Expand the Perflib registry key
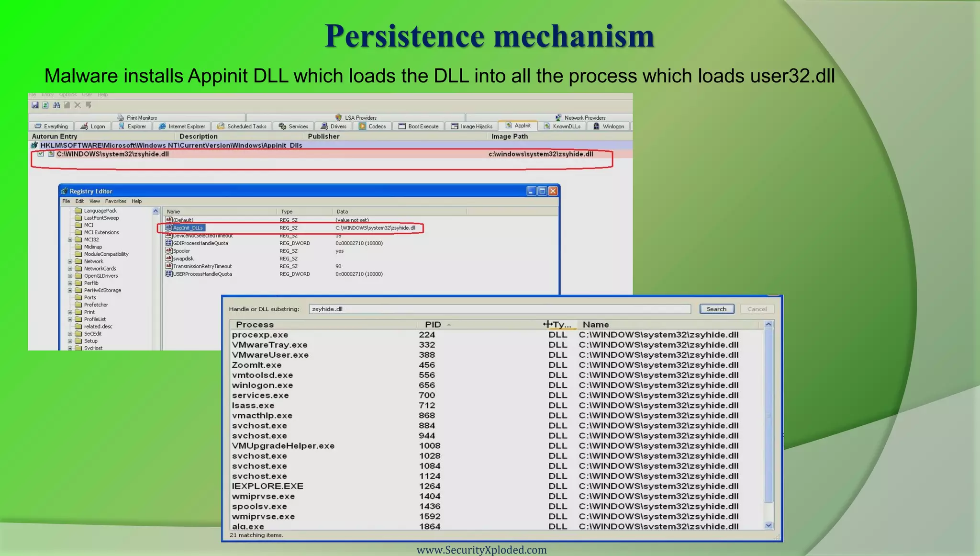This screenshot has height=556, width=980. tap(70, 283)
